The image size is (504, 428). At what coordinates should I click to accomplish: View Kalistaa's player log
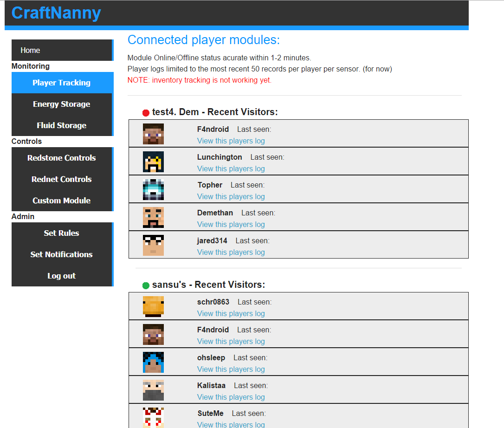point(231,397)
